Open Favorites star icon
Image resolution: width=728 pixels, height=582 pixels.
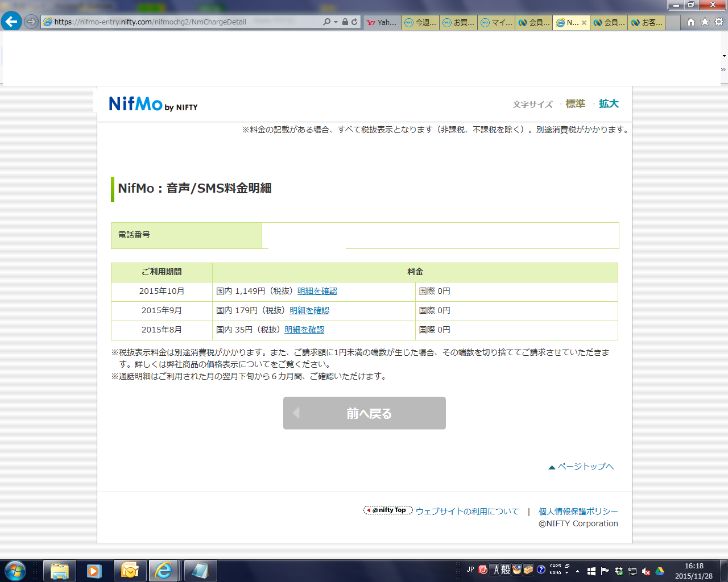705,22
